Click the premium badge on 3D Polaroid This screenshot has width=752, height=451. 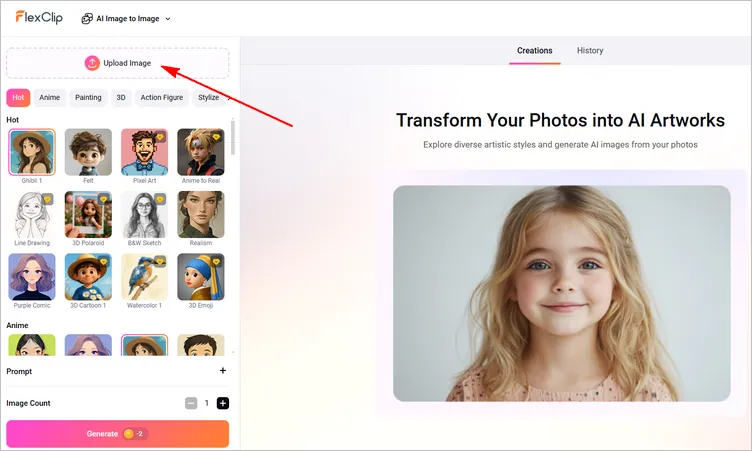tap(103, 200)
